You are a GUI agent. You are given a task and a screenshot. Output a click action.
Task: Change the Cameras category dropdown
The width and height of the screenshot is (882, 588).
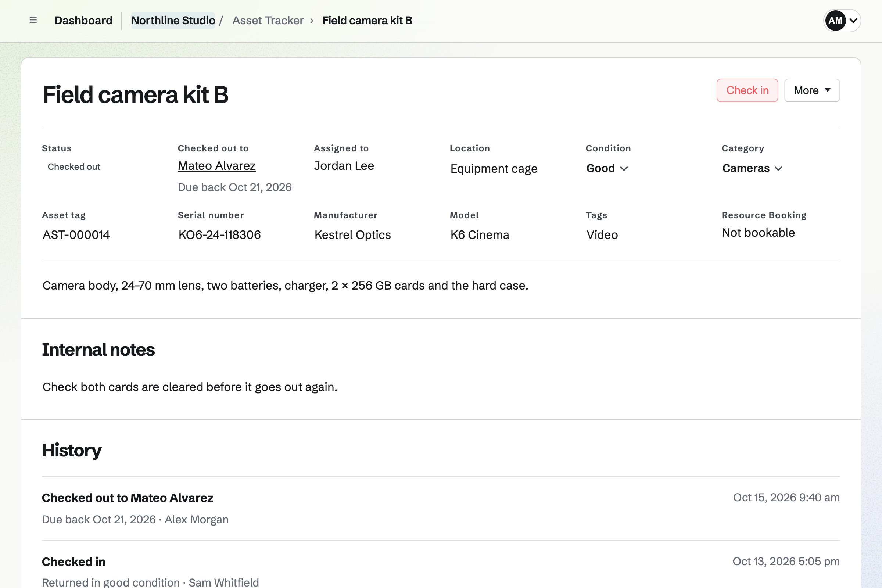752,168
